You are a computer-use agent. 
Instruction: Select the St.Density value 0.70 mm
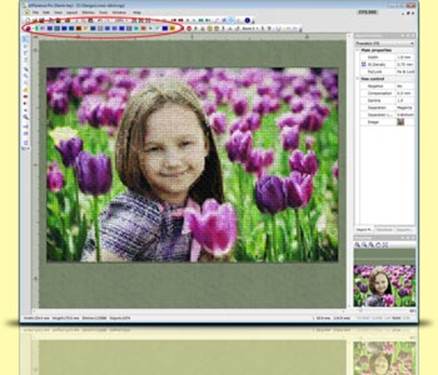[x=405, y=65]
